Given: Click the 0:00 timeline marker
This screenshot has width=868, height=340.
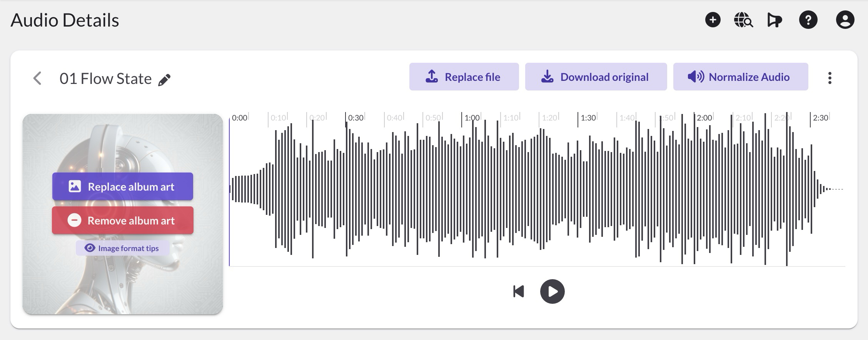Looking at the screenshot, I should pyautogui.click(x=239, y=118).
